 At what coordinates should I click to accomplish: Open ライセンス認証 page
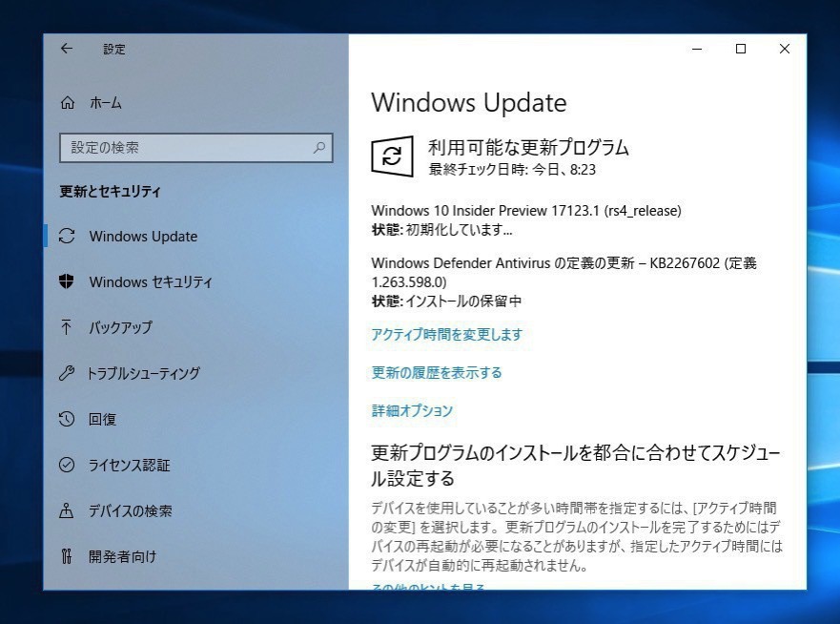pos(129,465)
